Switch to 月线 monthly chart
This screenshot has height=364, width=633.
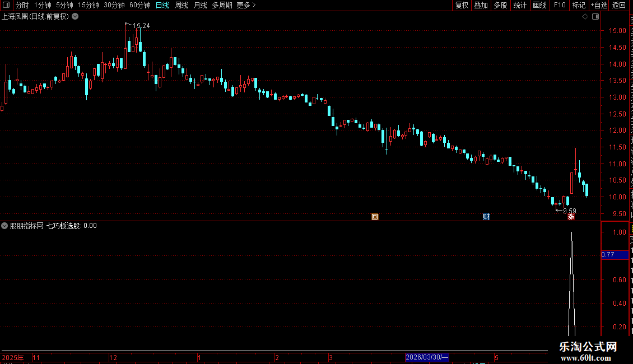click(x=200, y=5)
